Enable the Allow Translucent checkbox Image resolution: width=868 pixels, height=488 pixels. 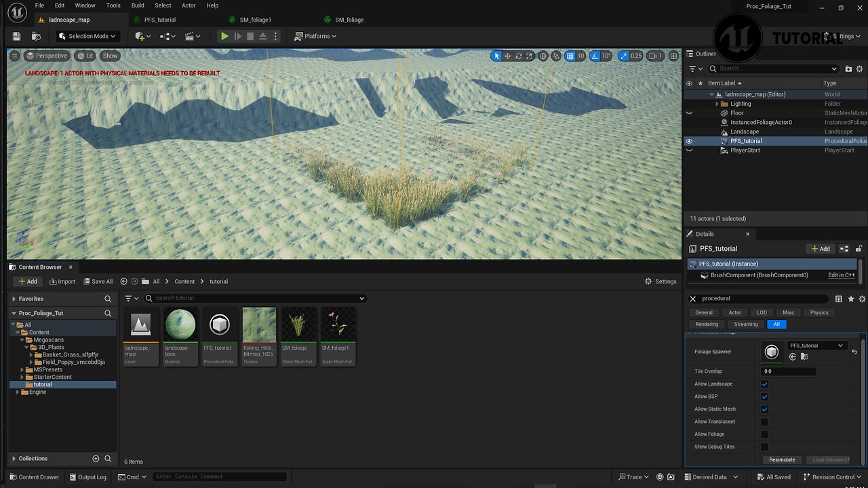point(764,422)
